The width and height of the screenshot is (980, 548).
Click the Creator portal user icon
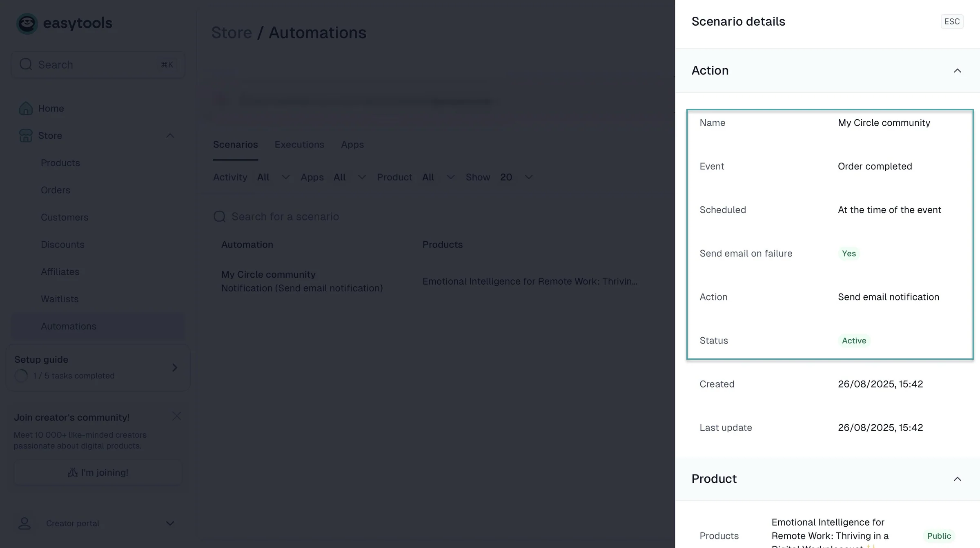pos(24,523)
